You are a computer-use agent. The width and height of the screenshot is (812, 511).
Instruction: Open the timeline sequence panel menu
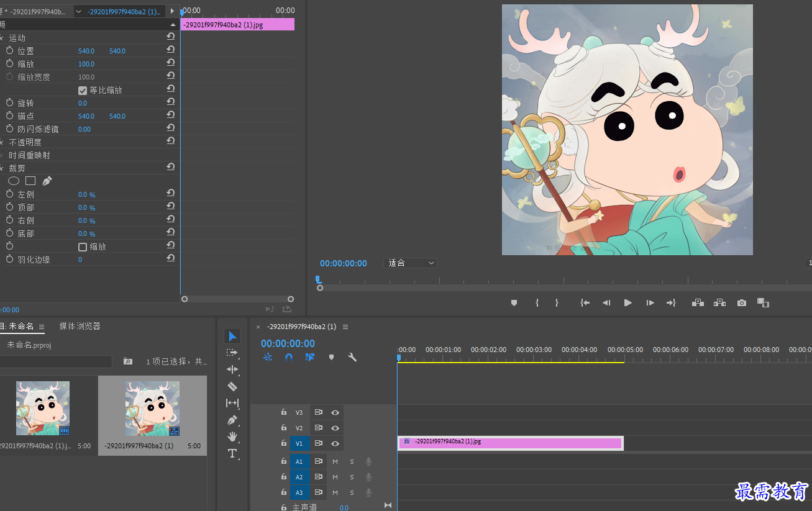[345, 327]
